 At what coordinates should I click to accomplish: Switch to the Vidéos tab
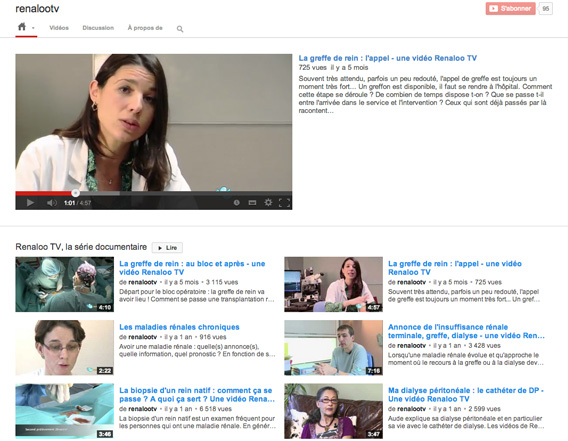coord(59,28)
